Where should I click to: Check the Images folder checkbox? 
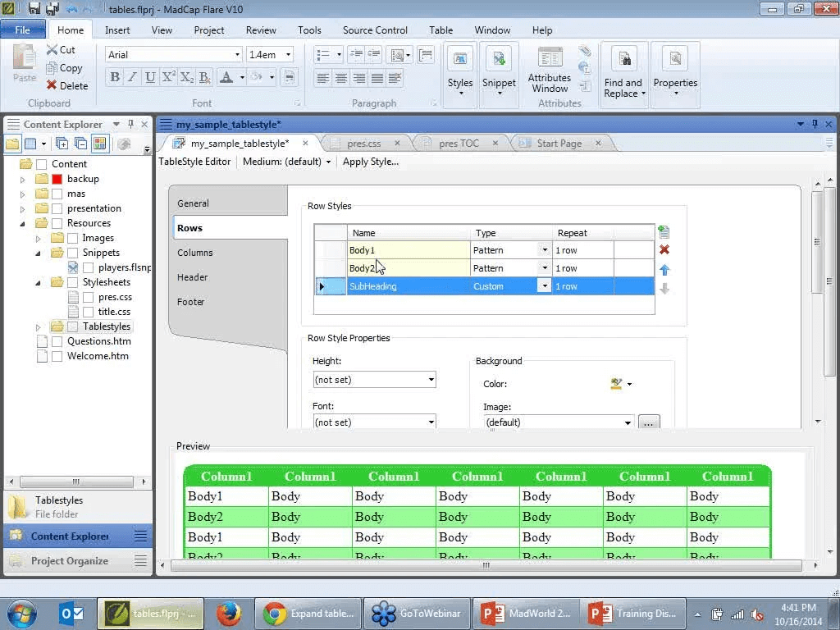[x=73, y=238]
